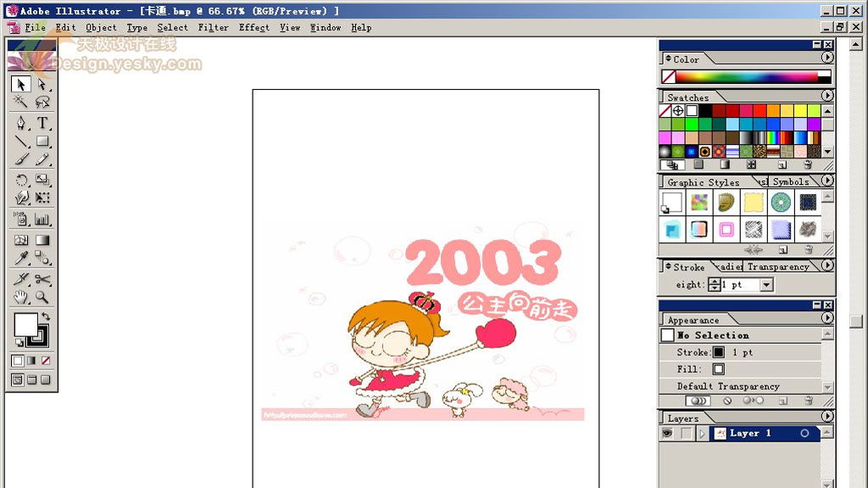Open the Appearance panel flyout menu
The height and width of the screenshot is (488, 868).
click(x=827, y=319)
